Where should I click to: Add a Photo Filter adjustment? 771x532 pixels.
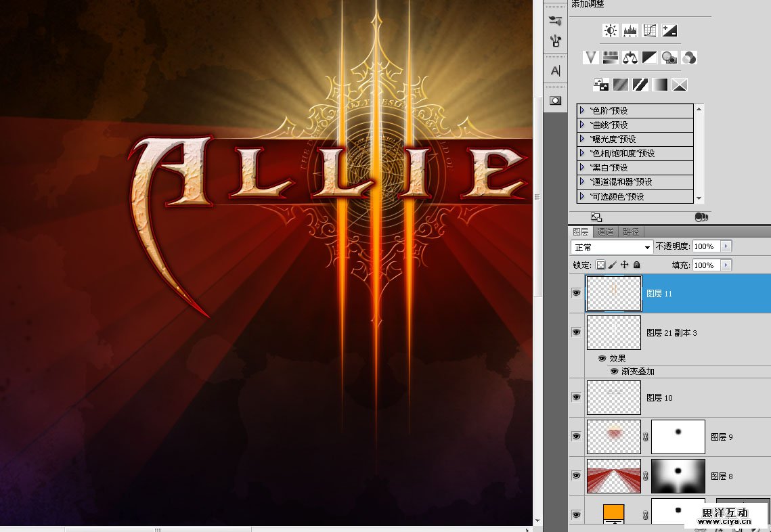[x=669, y=58]
